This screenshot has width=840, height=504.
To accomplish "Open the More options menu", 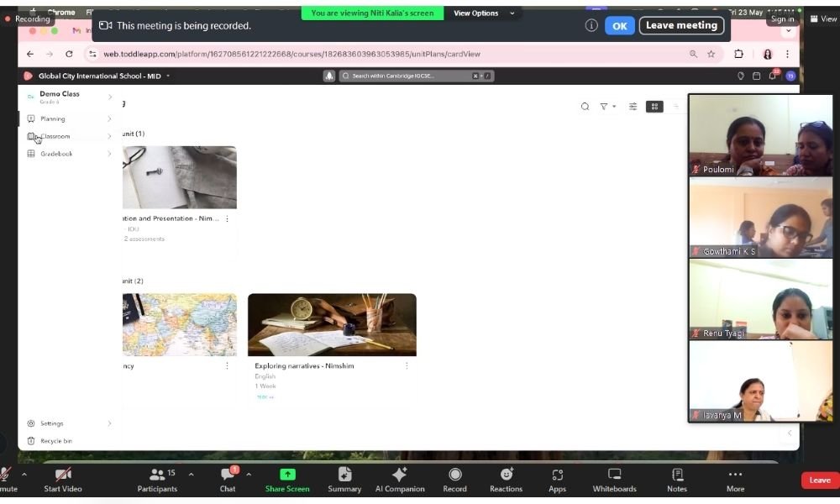I will point(736,480).
